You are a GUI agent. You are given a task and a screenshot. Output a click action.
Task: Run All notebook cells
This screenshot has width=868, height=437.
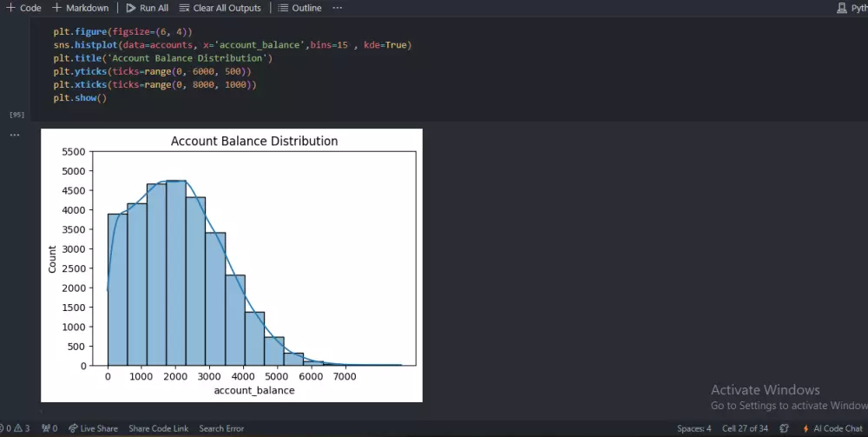[148, 8]
